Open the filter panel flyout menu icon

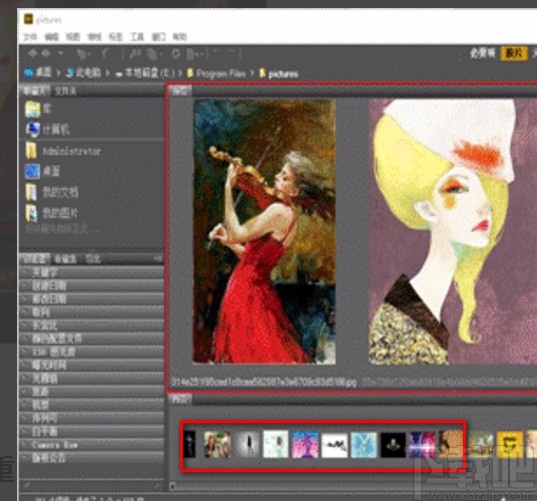[x=158, y=259]
